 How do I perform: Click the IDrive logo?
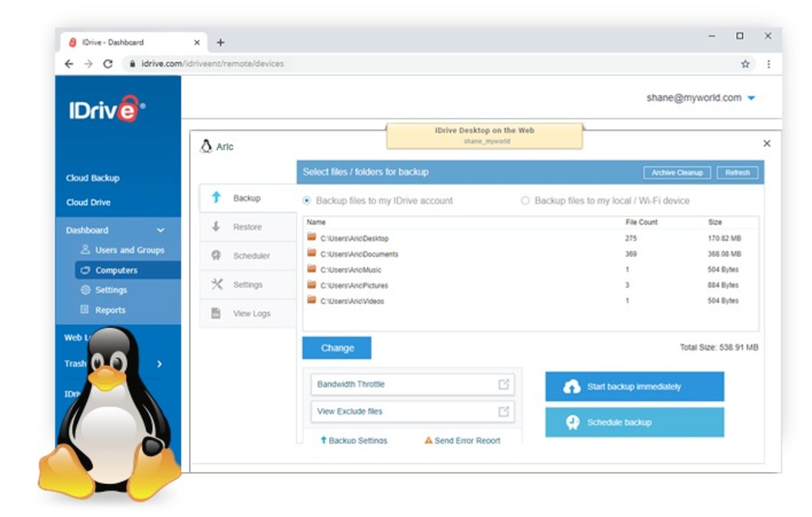coord(107,109)
